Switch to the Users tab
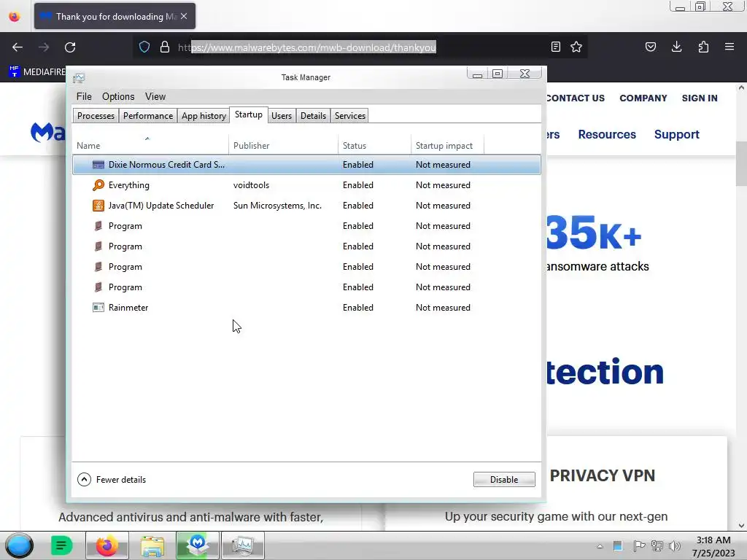 click(x=282, y=116)
